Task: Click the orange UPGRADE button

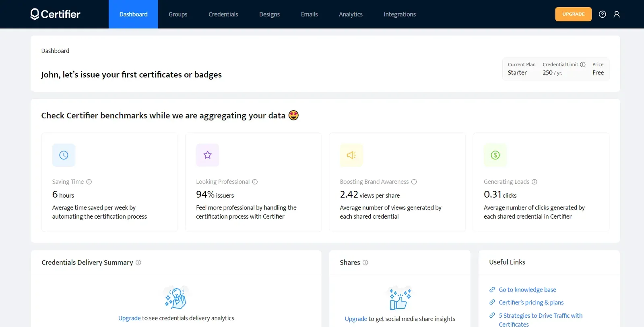Action: point(573,14)
